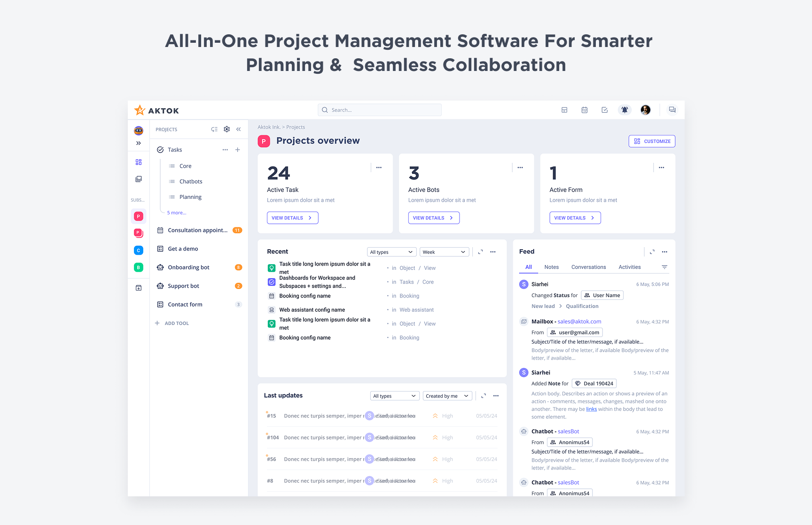This screenshot has width=812, height=525.
Task: Open the 'Created by me' dropdown in Last updates
Action: tap(447, 395)
